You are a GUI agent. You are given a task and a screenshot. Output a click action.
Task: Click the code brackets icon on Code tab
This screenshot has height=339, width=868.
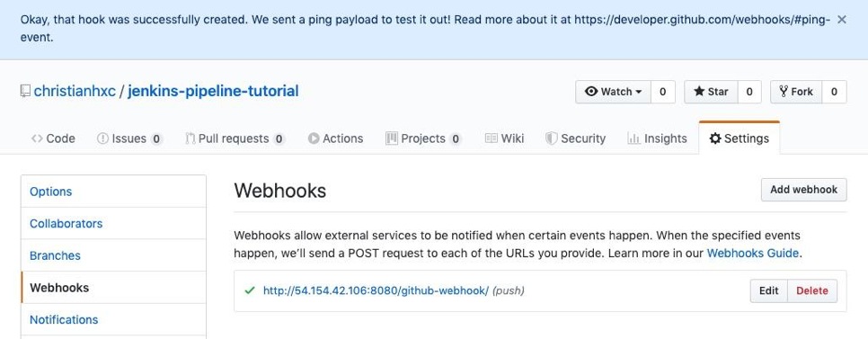coord(37,138)
